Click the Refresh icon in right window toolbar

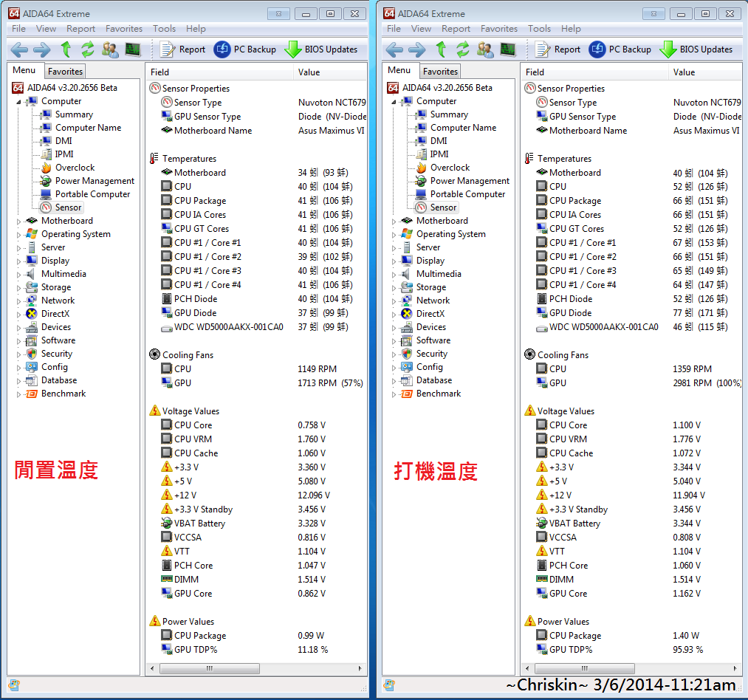[x=463, y=49]
